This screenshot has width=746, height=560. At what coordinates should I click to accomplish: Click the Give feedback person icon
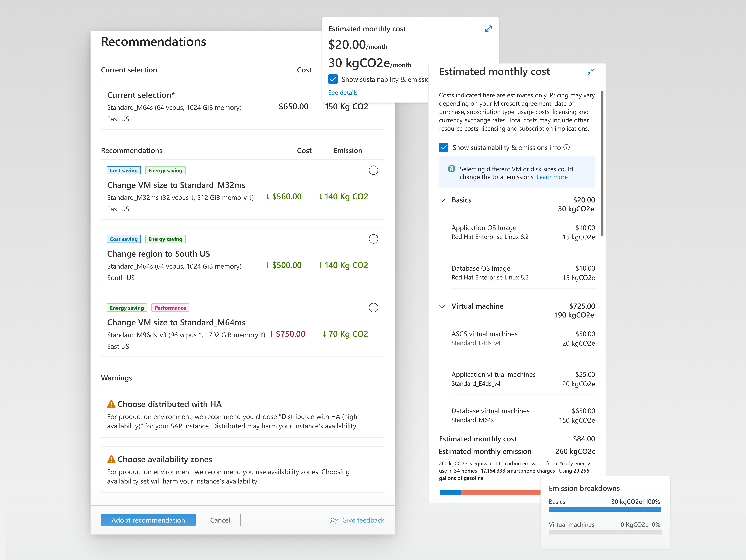[334, 520]
